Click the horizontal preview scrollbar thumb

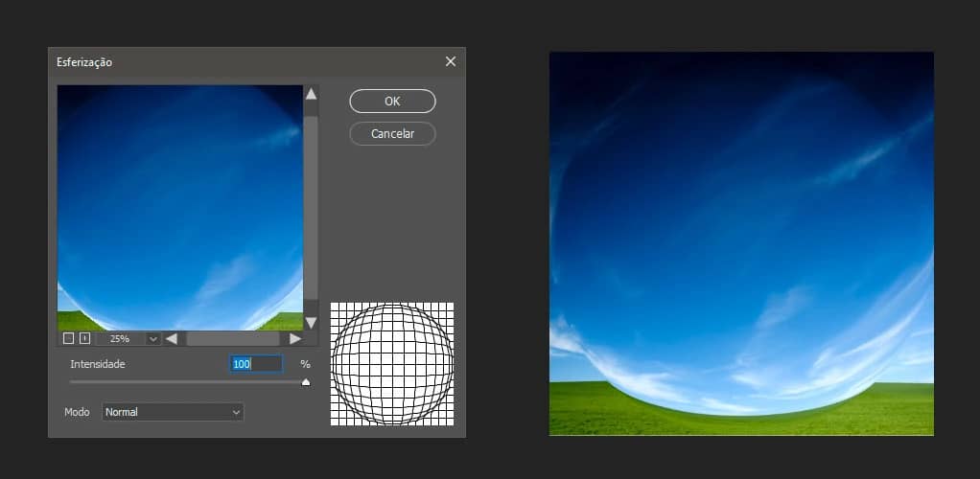(232, 338)
